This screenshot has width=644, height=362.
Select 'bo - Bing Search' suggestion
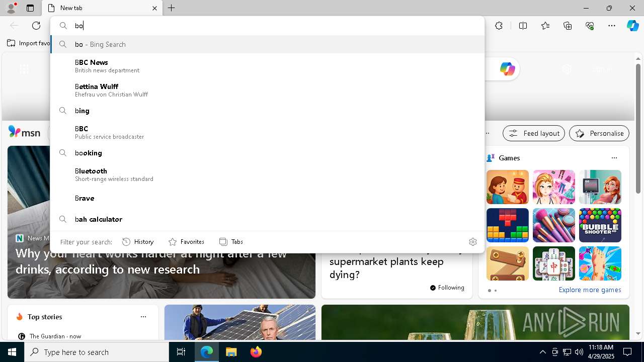tap(268, 44)
